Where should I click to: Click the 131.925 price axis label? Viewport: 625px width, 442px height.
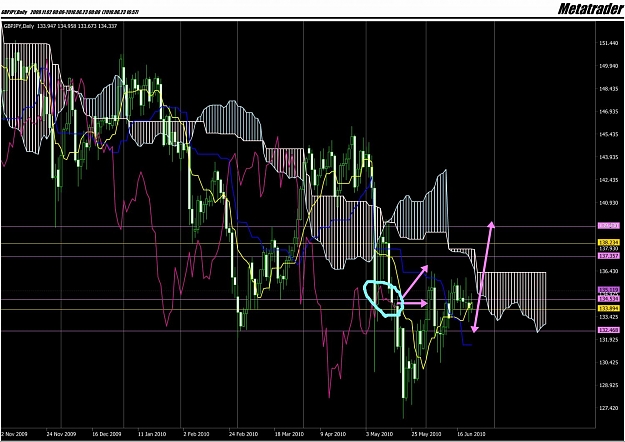tap(608, 340)
